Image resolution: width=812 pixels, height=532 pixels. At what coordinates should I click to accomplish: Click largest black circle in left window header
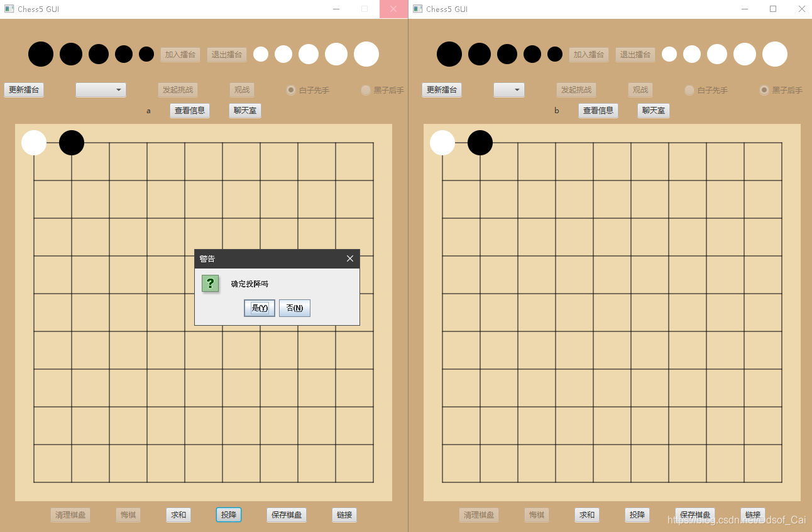(41, 54)
